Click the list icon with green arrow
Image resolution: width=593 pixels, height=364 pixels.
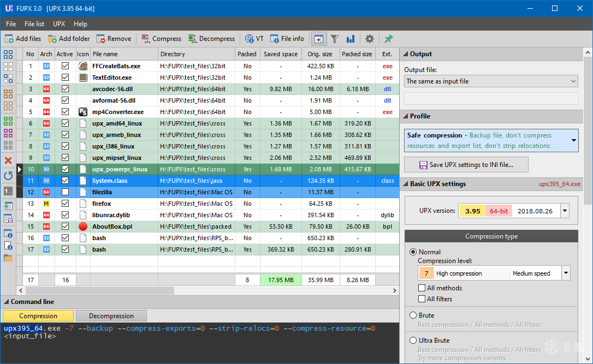click(8, 206)
